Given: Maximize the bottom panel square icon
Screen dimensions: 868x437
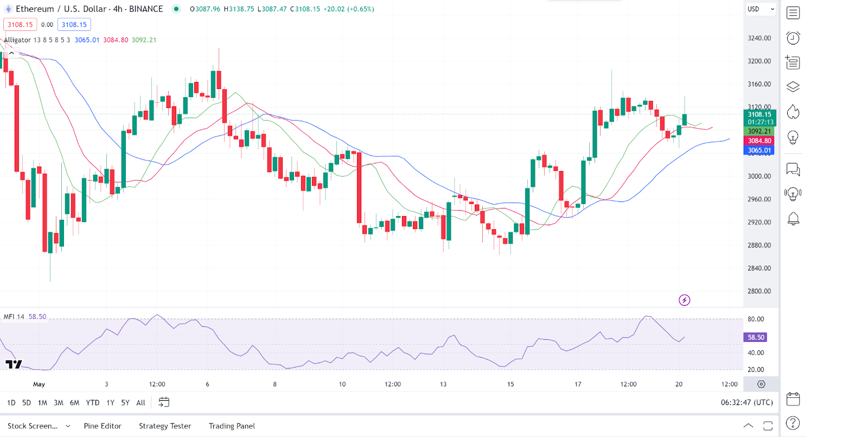Looking at the screenshot, I should click(x=768, y=426).
